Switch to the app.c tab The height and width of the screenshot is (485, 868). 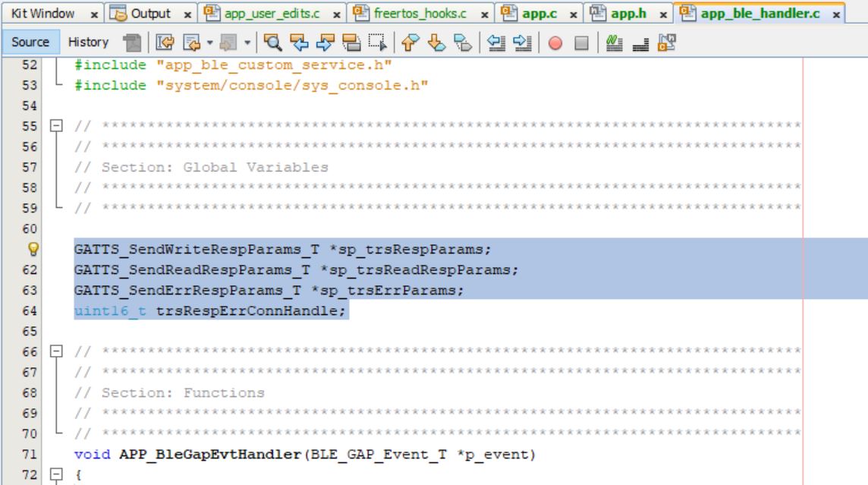[x=539, y=14]
